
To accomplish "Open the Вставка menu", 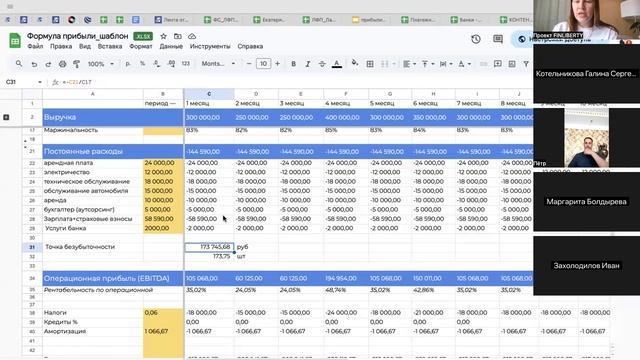I will (110, 46).
